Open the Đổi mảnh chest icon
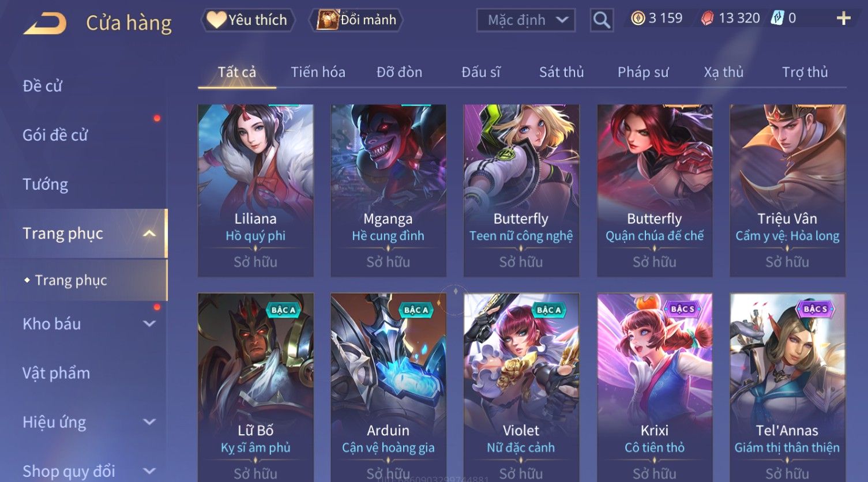 [x=327, y=20]
